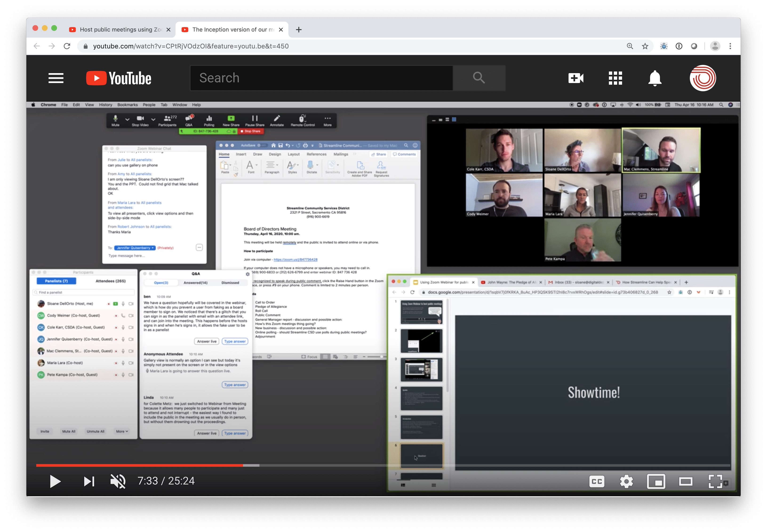This screenshot has width=767, height=532.
Task: Open the Chrome profile avatar
Action: (715, 46)
